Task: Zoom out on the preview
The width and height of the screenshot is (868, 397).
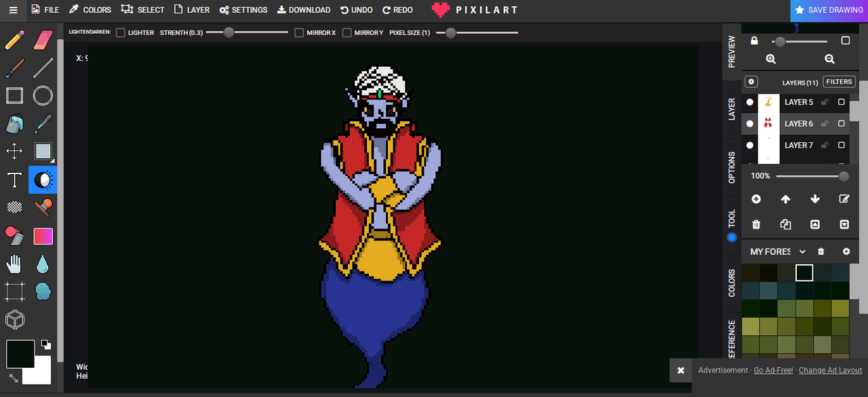Action: coord(829,59)
